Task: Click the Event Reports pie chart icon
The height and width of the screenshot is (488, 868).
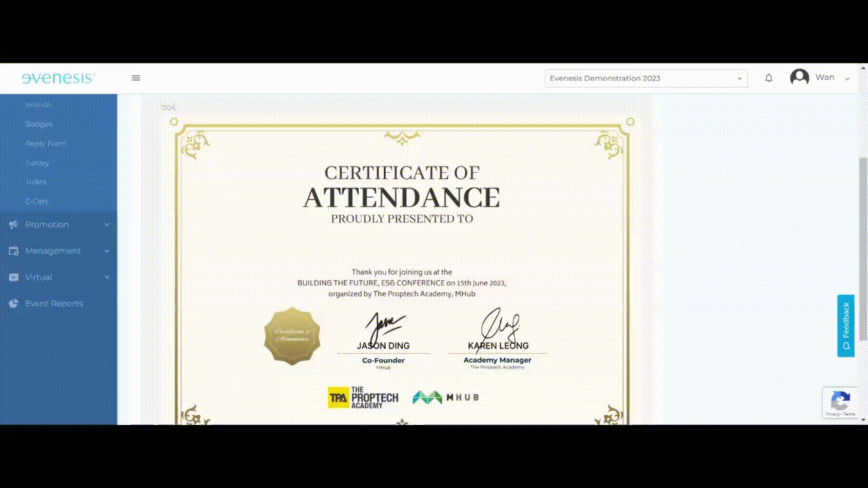Action: [x=14, y=304]
